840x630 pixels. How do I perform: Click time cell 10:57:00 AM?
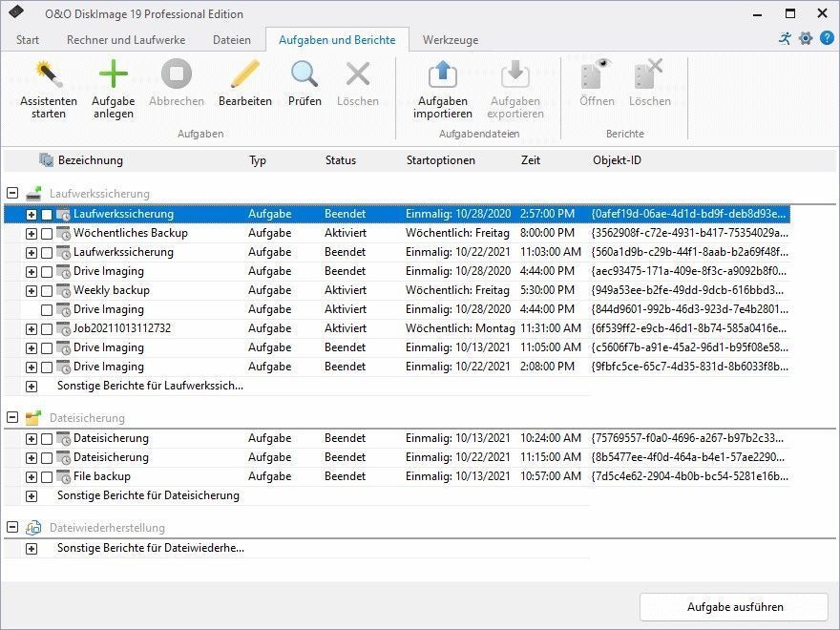pos(550,476)
